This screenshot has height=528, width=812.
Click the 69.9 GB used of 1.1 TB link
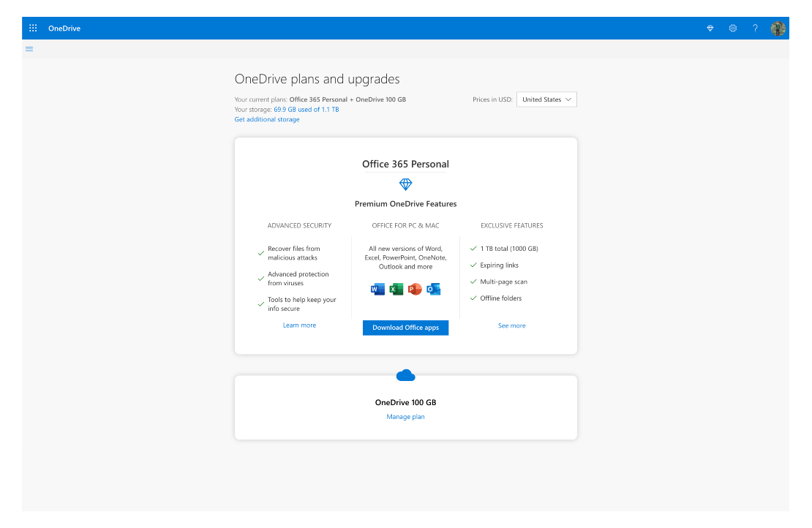coord(306,109)
